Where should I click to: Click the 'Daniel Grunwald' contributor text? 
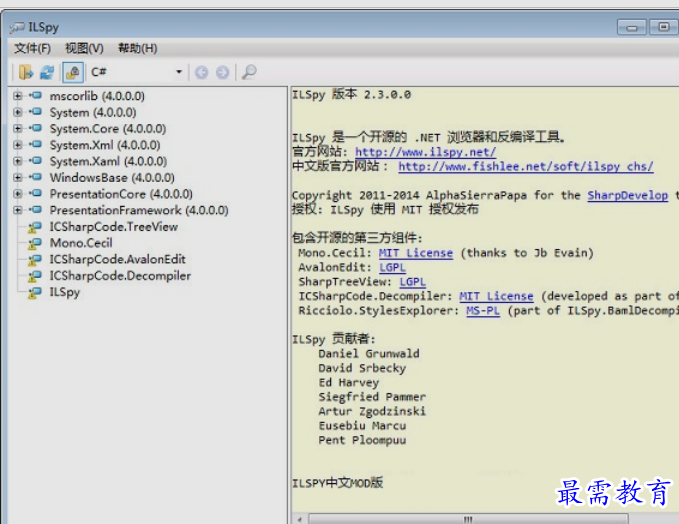369,354
